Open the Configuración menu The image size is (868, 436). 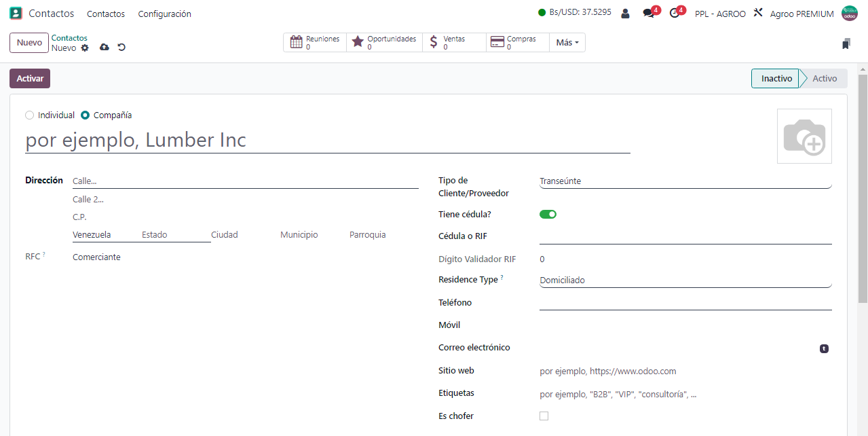(x=164, y=14)
